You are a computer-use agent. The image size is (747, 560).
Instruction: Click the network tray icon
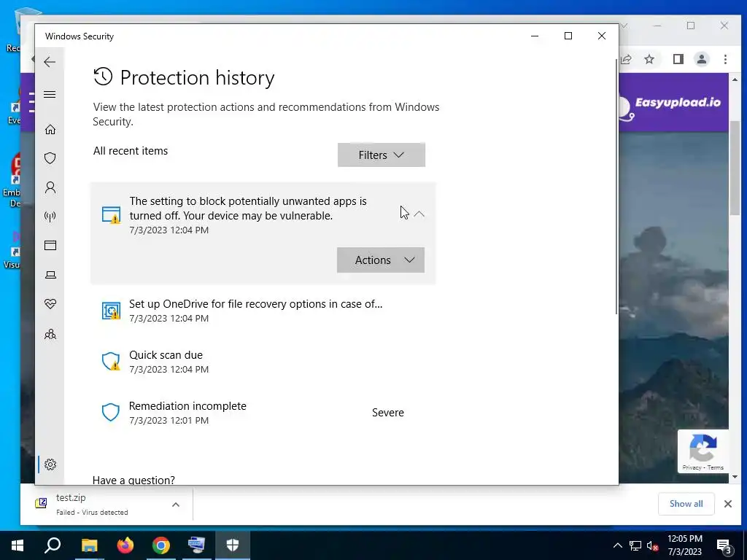click(x=635, y=545)
